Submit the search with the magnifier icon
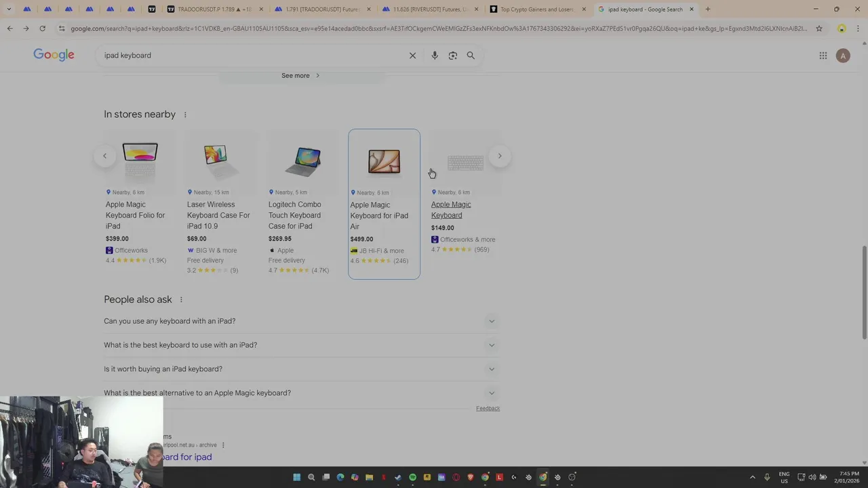 (x=471, y=56)
